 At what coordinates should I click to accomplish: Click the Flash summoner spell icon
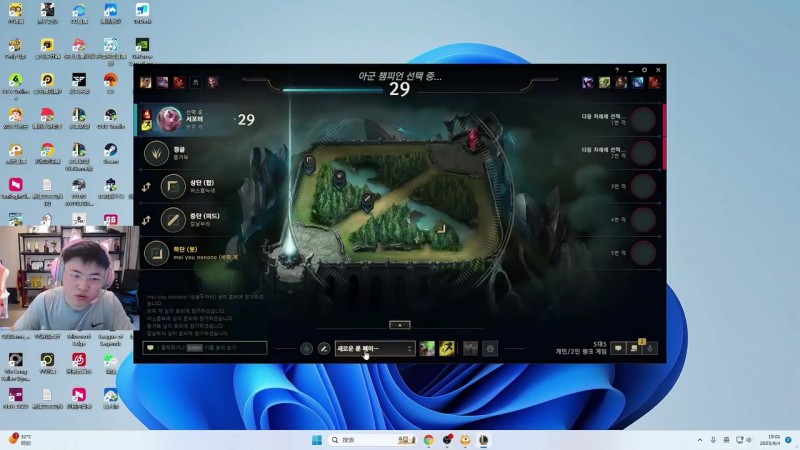coord(445,348)
